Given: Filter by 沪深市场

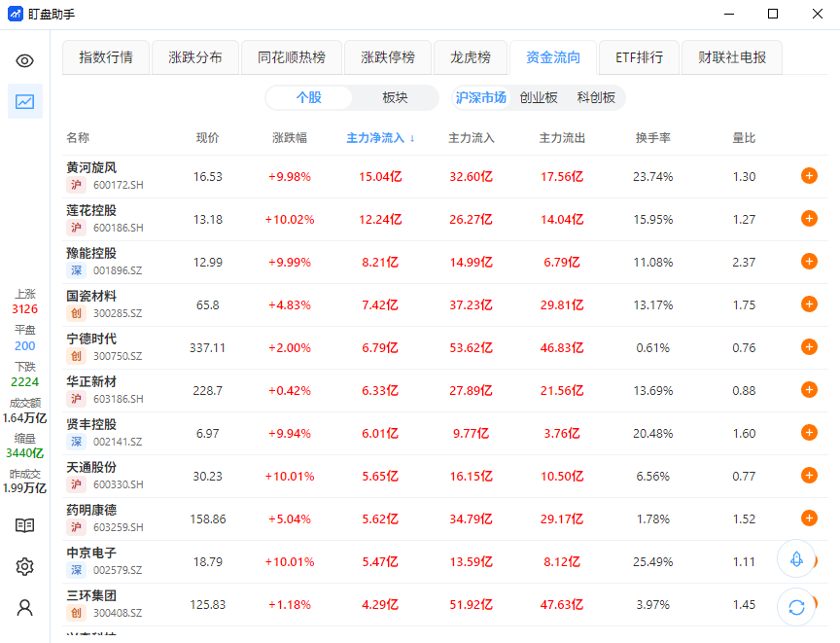Looking at the screenshot, I should [480, 97].
